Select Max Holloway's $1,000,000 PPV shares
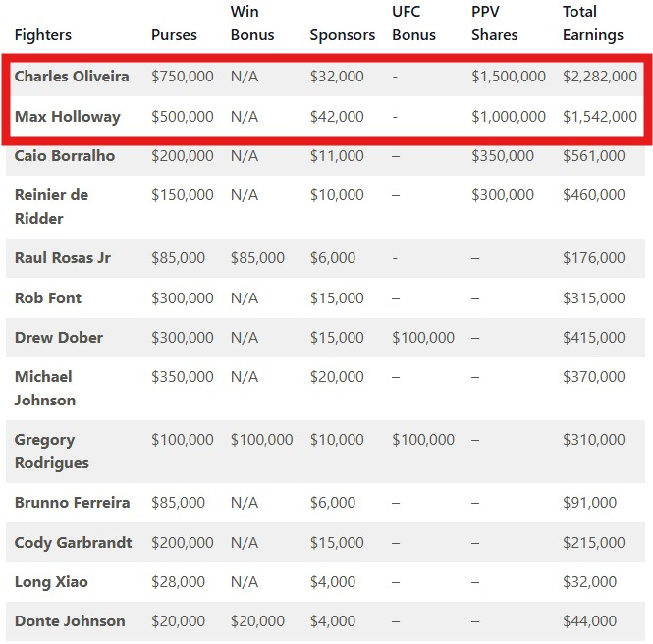 508,116
